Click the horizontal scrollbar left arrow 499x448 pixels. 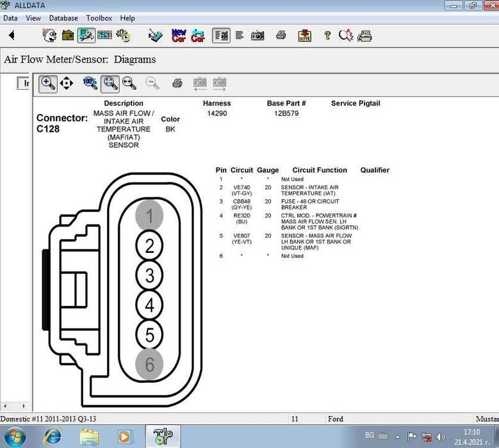point(6,406)
